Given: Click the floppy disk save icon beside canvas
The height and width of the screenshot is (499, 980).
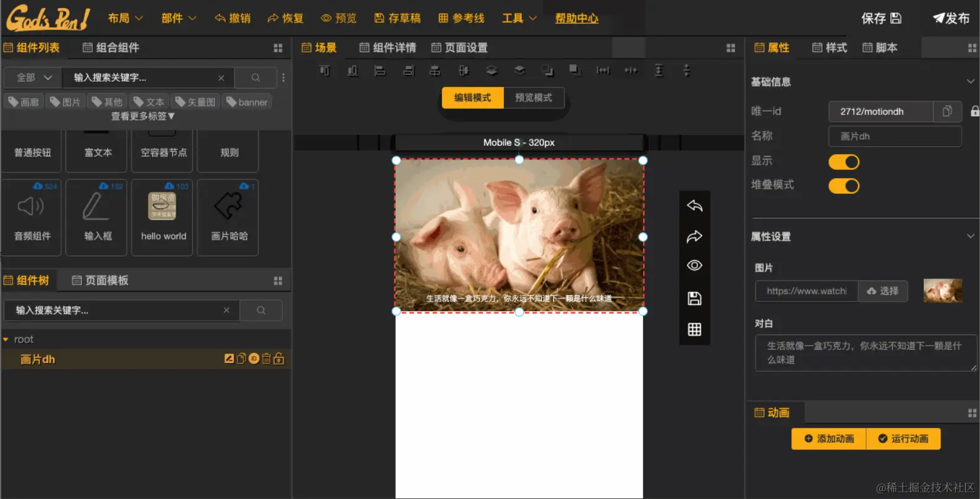Looking at the screenshot, I should point(694,299).
